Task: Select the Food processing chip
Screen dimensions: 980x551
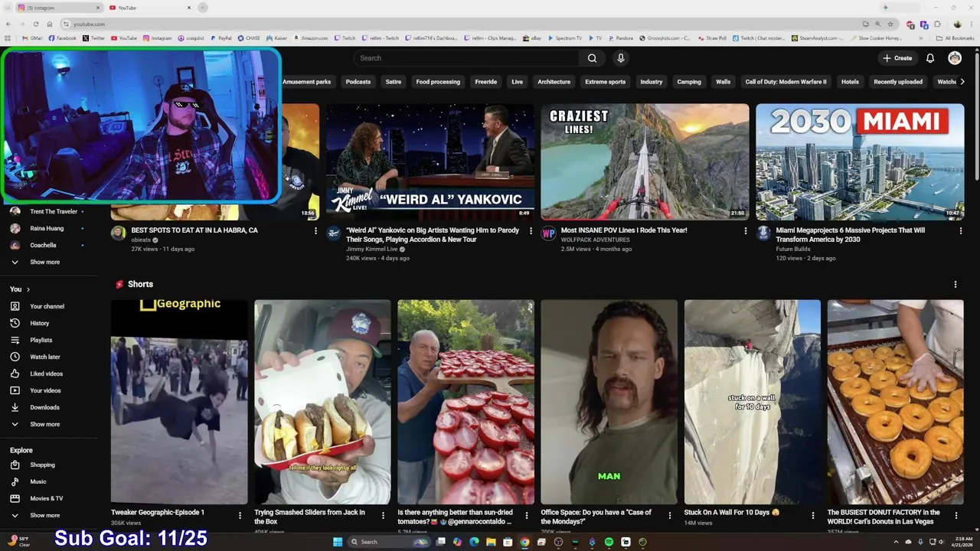Action: [438, 82]
